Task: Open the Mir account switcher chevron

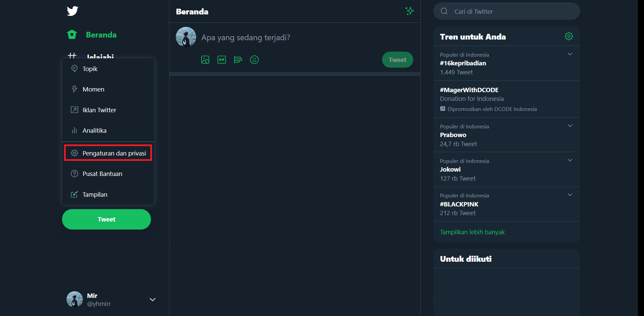Action: pyautogui.click(x=153, y=300)
